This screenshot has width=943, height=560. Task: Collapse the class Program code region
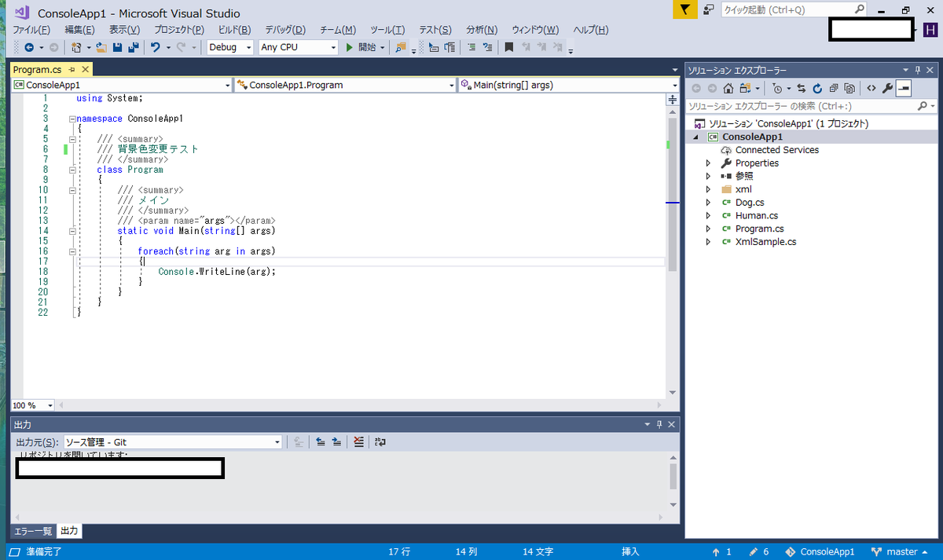click(x=72, y=170)
